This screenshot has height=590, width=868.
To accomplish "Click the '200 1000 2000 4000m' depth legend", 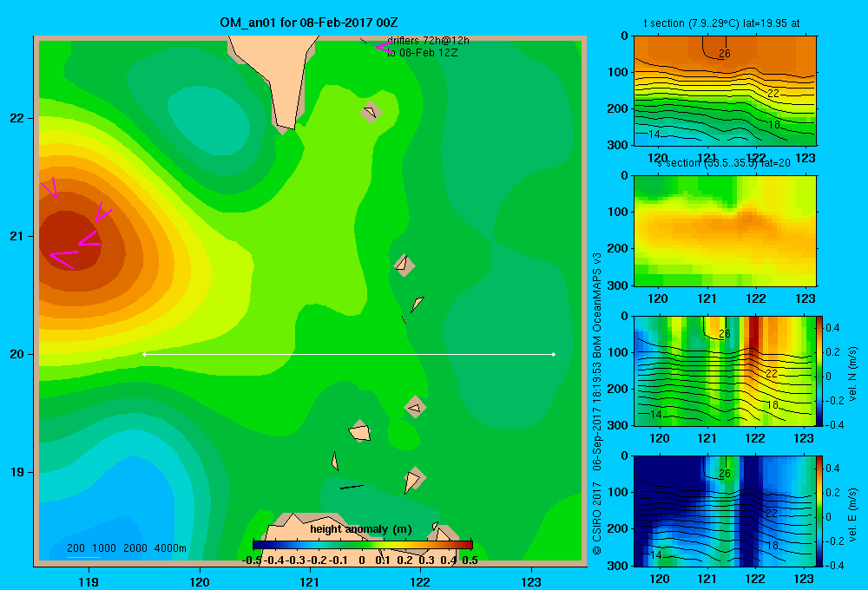I will [x=126, y=548].
